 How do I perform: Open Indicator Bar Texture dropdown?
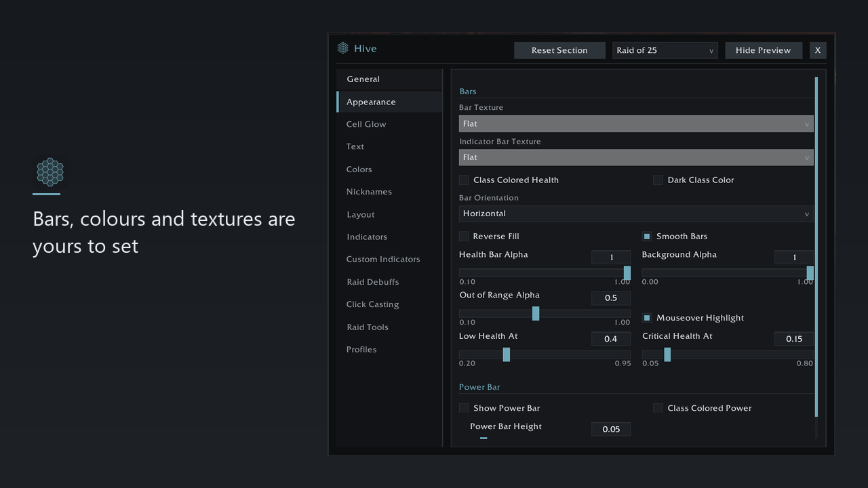coord(636,157)
